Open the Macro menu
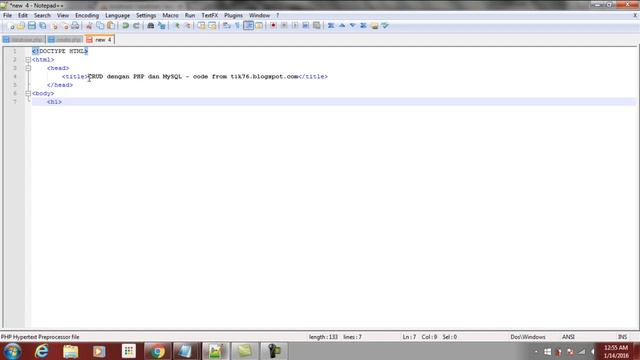 (x=170, y=16)
